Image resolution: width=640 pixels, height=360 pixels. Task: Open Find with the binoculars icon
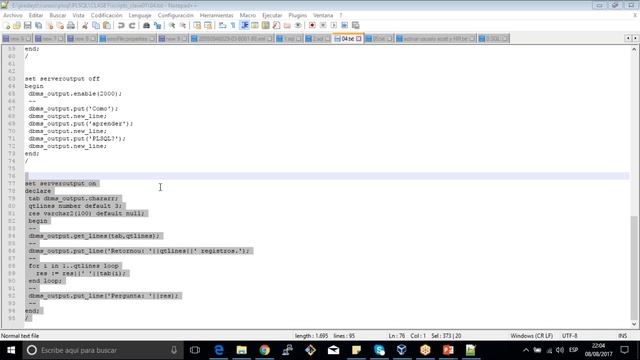pyautogui.click(x=146, y=25)
